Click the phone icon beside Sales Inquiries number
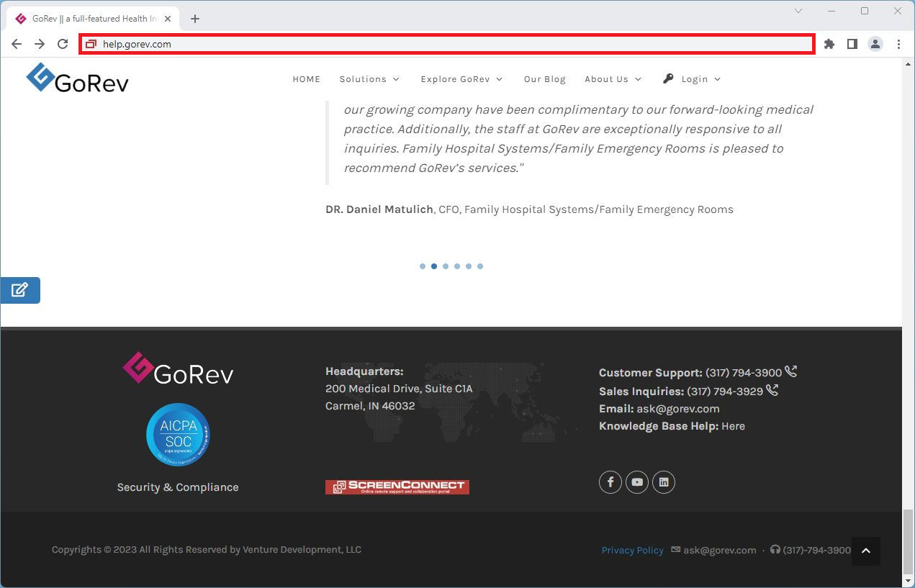The width and height of the screenshot is (915, 588). click(772, 391)
